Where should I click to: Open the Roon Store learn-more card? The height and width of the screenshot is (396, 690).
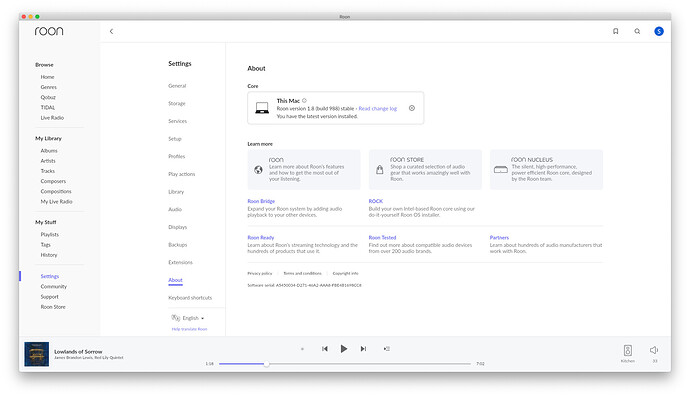coord(425,169)
